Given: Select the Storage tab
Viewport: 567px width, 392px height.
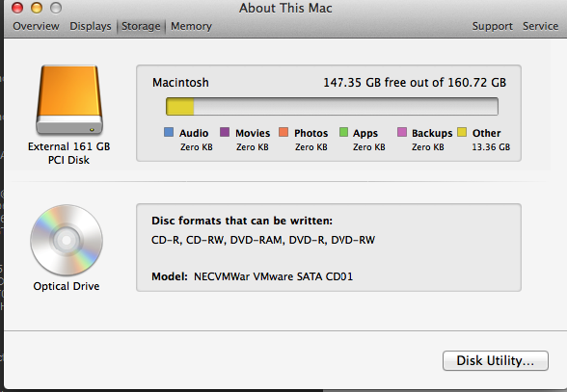Looking at the screenshot, I should point(141,26).
